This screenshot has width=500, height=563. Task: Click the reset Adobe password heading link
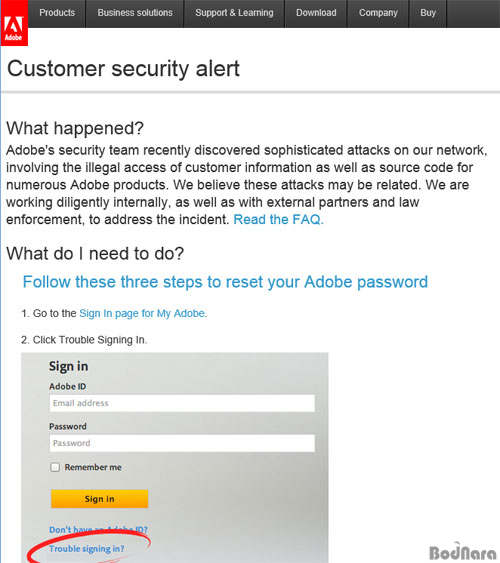tap(225, 282)
